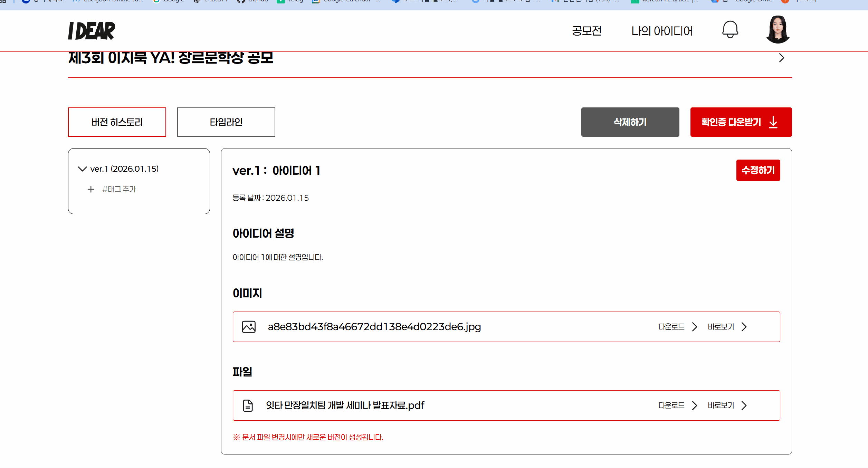Switch to the 버전 히스토리 tab

tap(117, 122)
